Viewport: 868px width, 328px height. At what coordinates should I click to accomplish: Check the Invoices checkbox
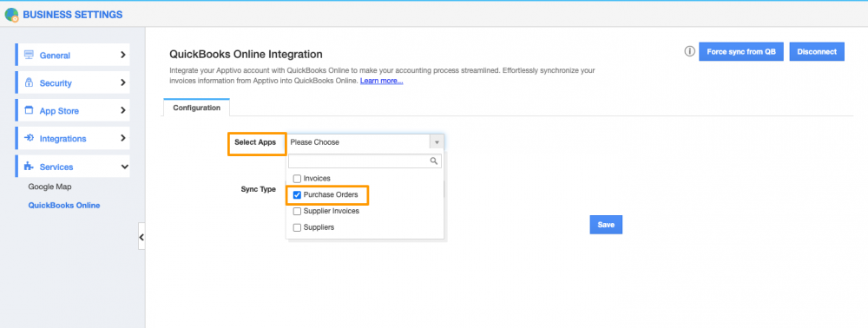tap(297, 179)
